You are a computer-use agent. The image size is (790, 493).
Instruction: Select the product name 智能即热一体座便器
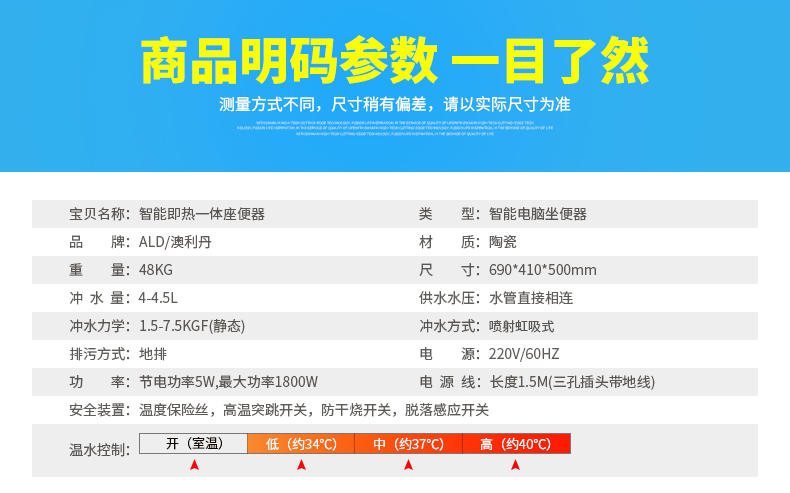202,214
